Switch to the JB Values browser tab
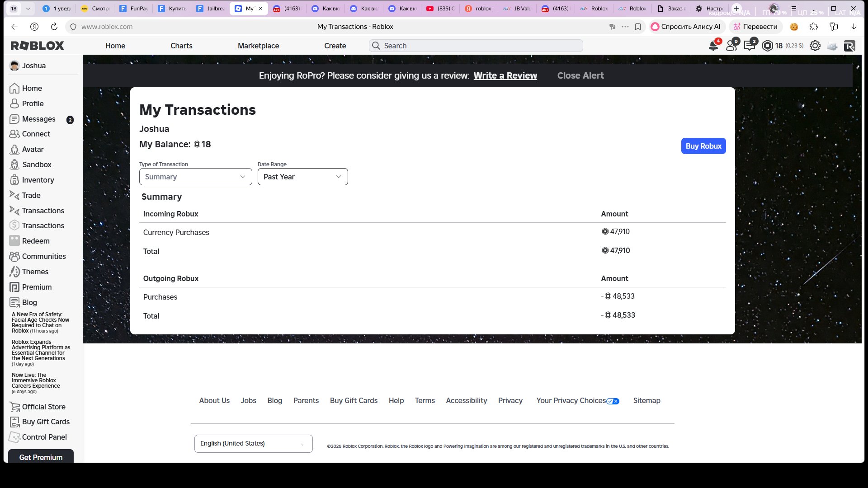Image resolution: width=868 pixels, height=488 pixels. 518,9
